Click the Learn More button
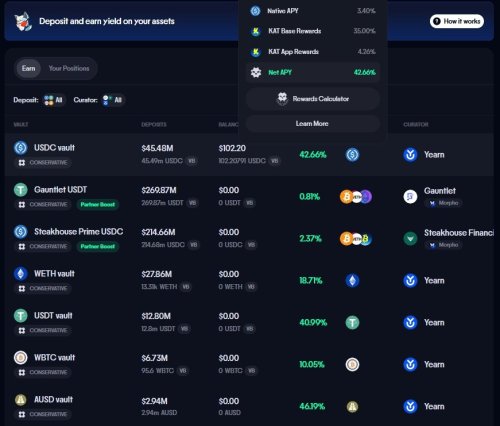500x426 pixels. 313,124
